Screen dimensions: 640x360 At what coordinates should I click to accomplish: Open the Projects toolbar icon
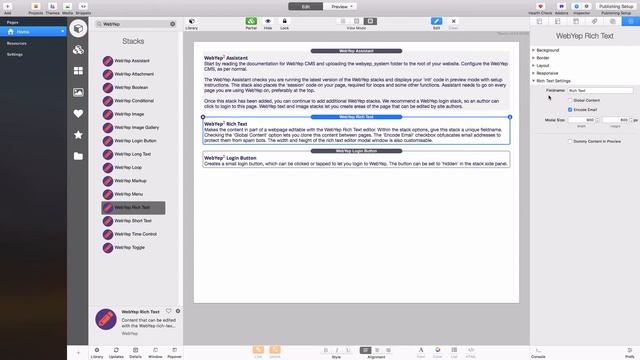point(36,6)
